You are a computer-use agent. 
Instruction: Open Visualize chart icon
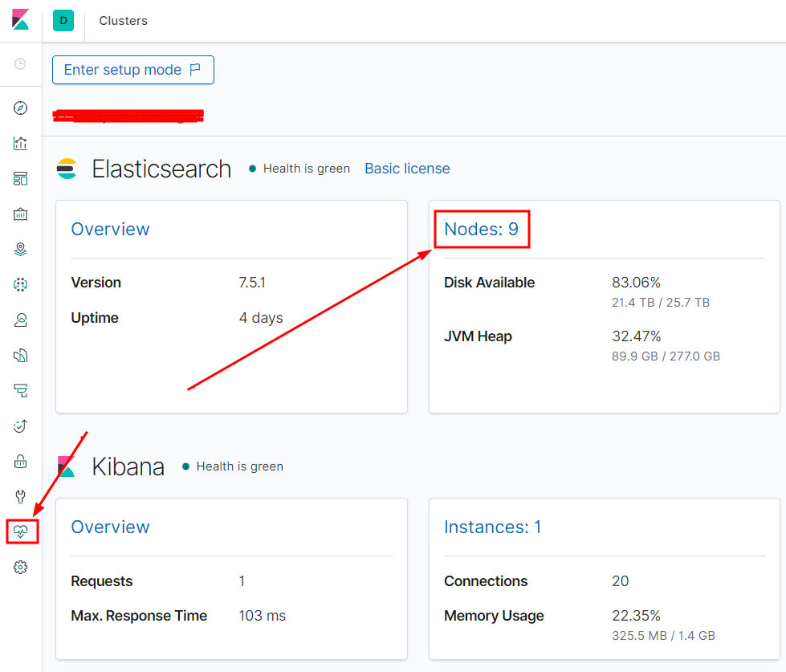click(20, 144)
